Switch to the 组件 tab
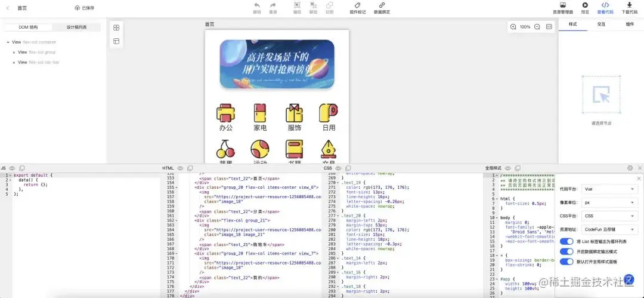 click(x=630, y=24)
